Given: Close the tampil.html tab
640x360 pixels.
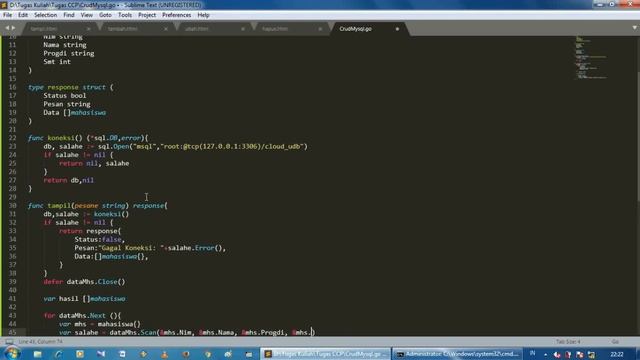Looking at the screenshot, I should click(89, 29).
